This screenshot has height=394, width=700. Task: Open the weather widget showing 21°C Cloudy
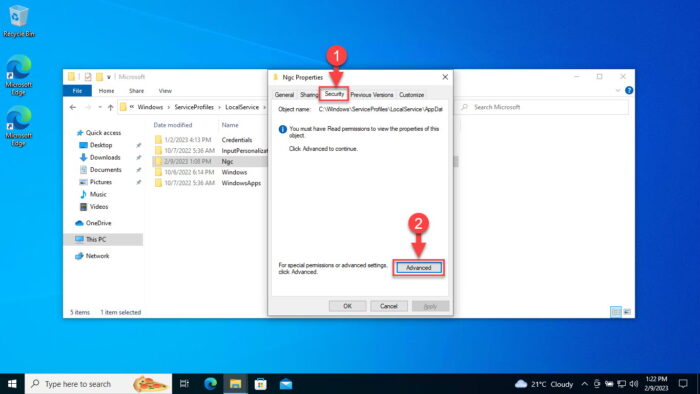tap(544, 384)
